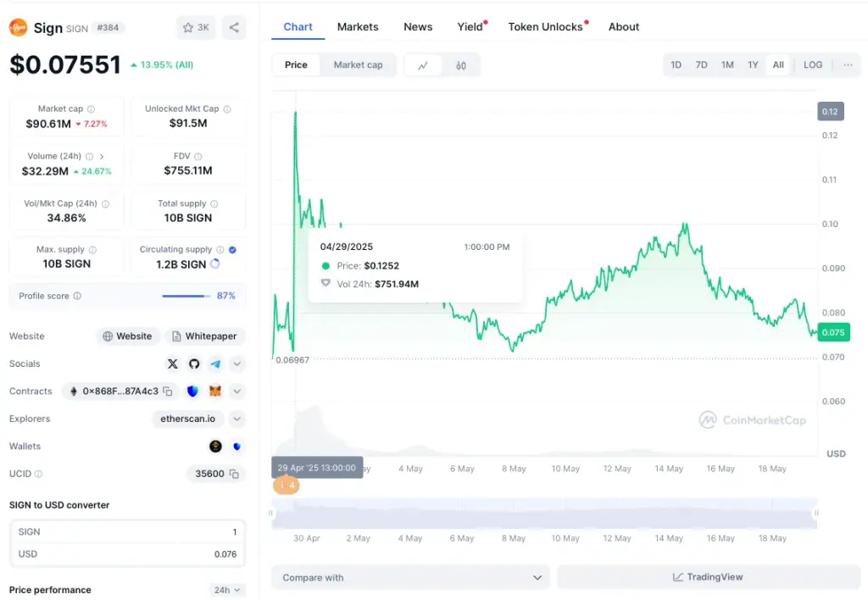Open the Unlocked Mkt Cap info icon
868x600 pixels.
coord(227,109)
